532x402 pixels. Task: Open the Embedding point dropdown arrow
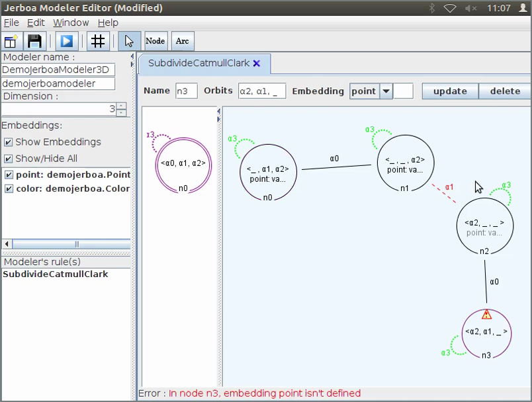tap(386, 91)
